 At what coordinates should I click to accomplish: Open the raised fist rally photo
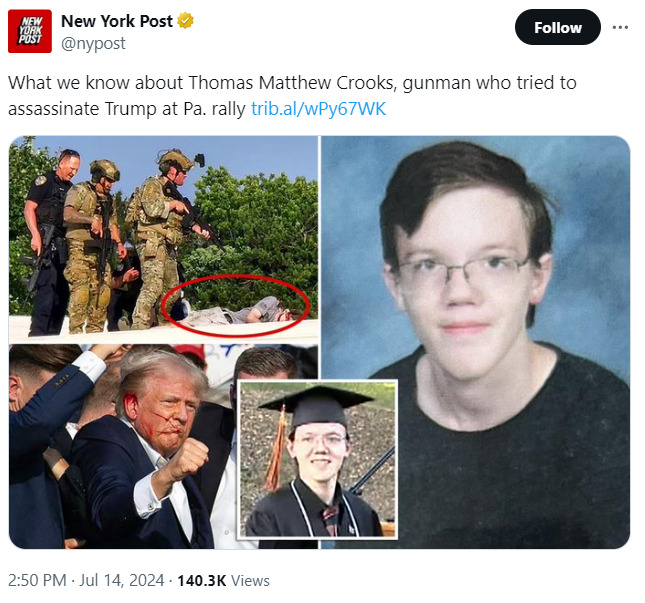(x=123, y=446)
